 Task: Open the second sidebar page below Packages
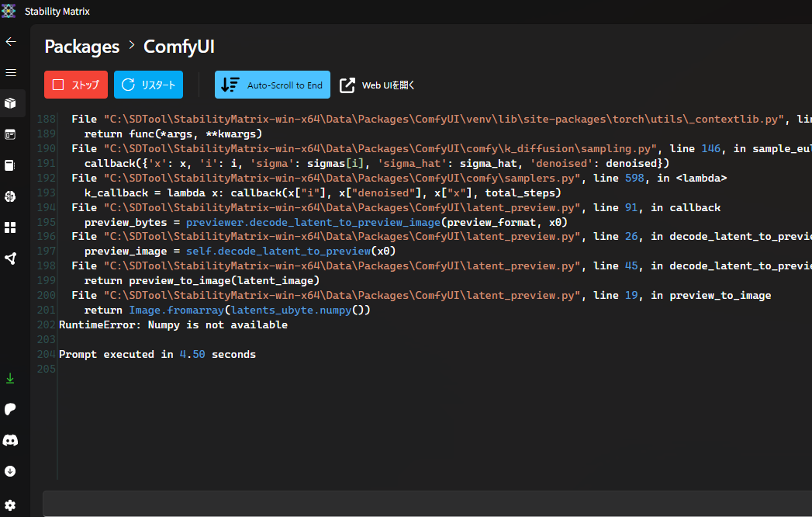pos(11,134)
